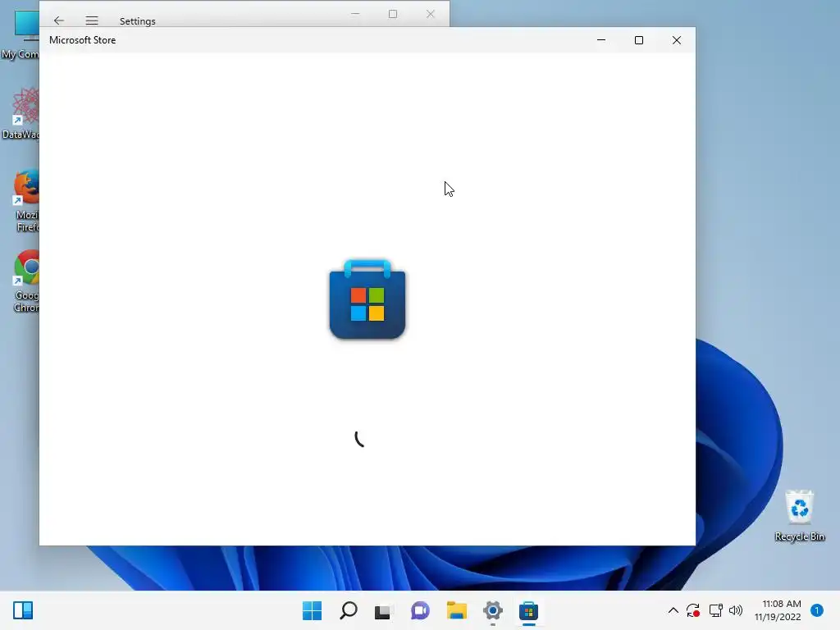Open File Explorer from taskbar
This screenshot has height=630, width=840.
click(x=456, y=610)
